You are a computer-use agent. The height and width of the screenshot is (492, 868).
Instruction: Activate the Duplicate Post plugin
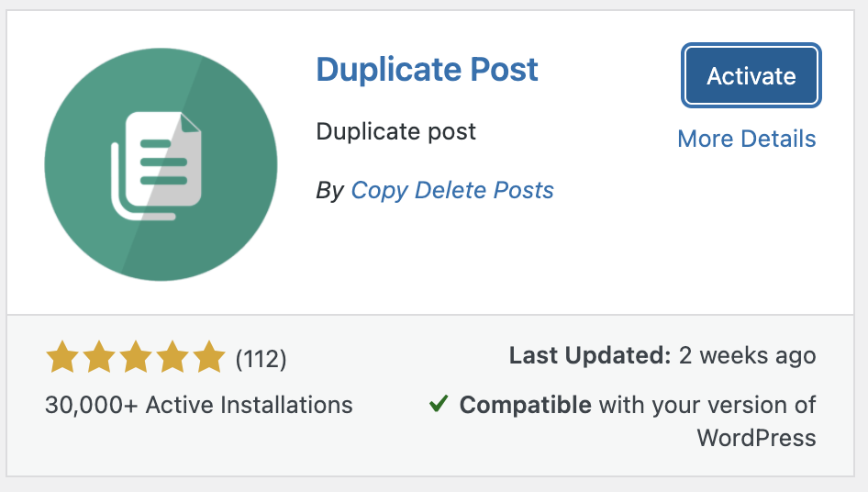pyautogui.click(x=751, y=75)
